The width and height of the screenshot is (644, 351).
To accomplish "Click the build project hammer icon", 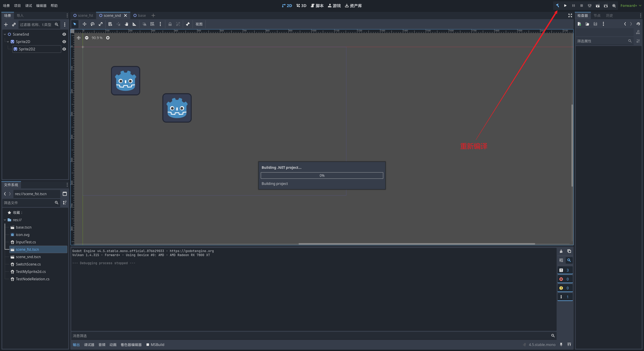I will [557, 6].
